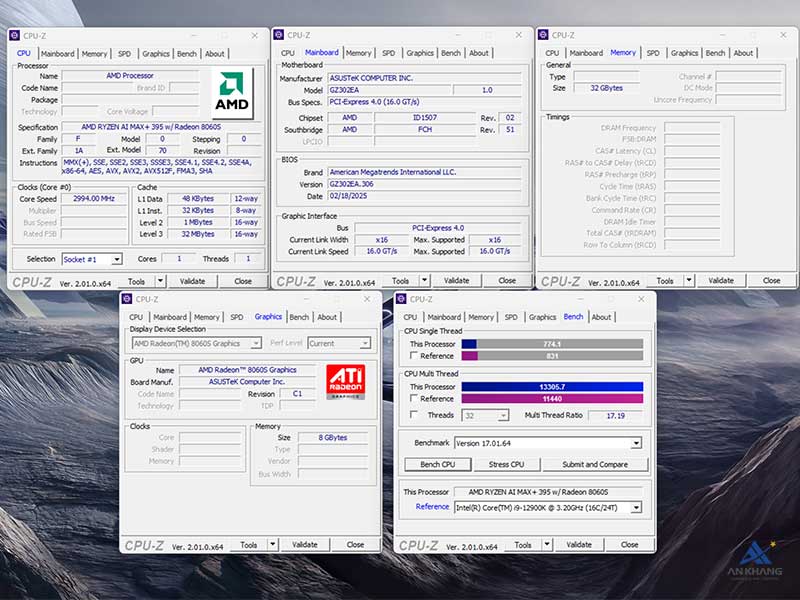Click the Core Speed value 2994.00 MHz

pyautogui.click(x=94, y=198)
